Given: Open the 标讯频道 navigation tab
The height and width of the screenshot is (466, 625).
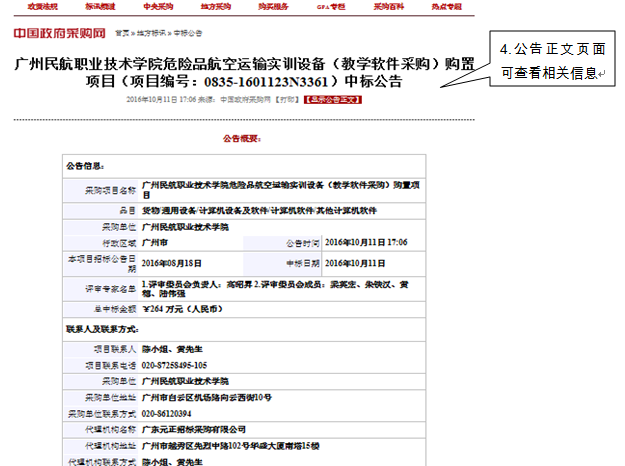Looking at the screenshot, I should [99, 6].
